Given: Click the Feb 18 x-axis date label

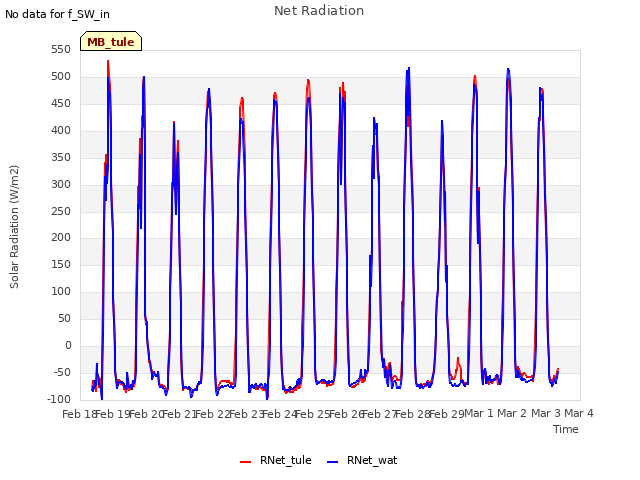Looking at the screenshot, I should point(79,414).
